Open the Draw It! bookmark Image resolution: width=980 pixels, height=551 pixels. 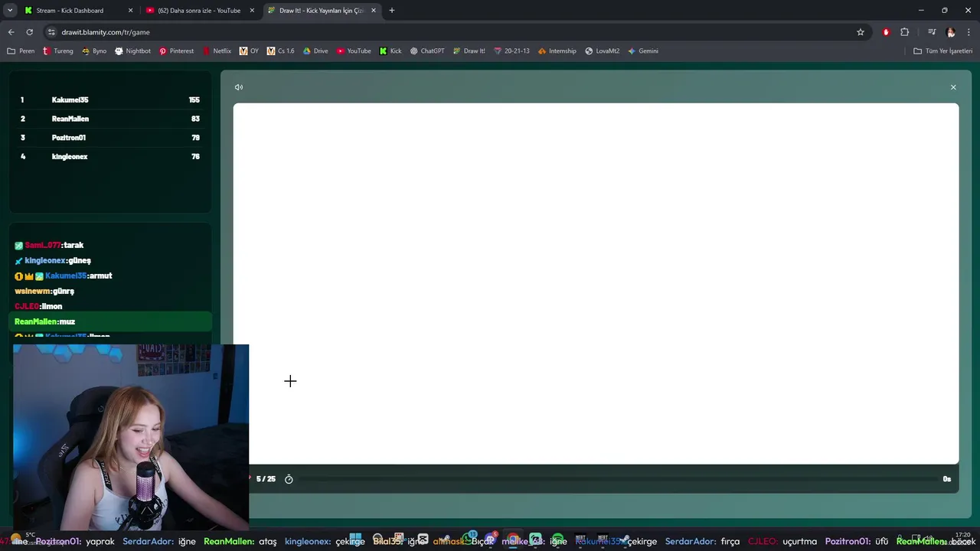469,51
